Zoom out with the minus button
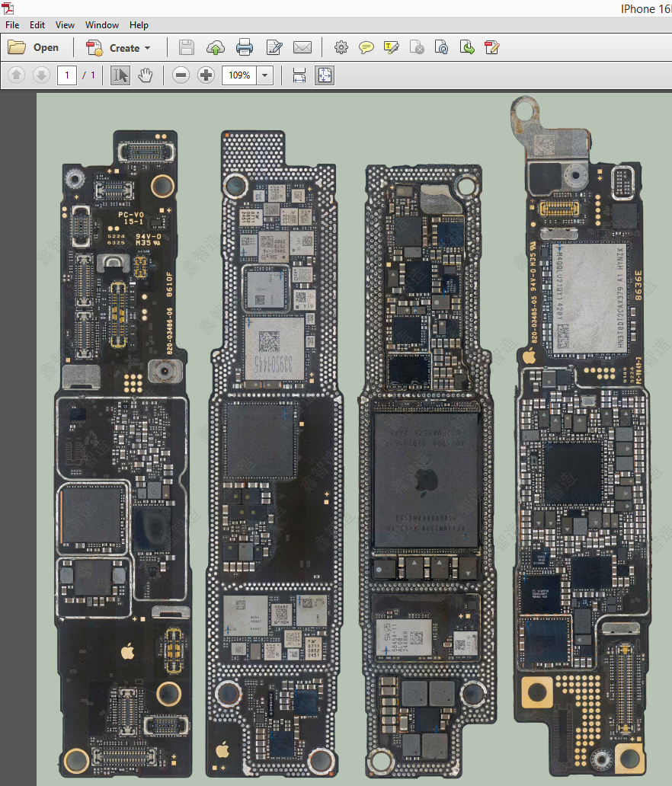Viewport: 672px width, 786px height. click(x=181, y=75)
